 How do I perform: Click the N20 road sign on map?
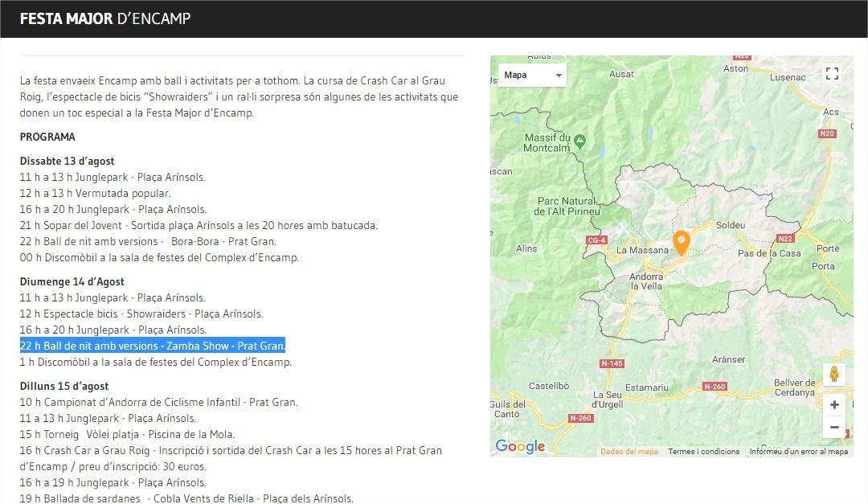tap(827, 133)
